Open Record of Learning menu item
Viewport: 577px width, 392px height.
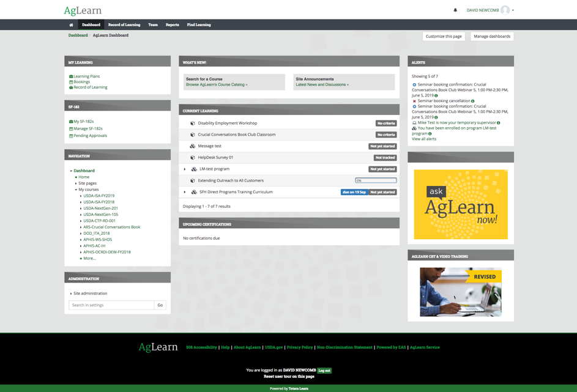coord(124,24)
